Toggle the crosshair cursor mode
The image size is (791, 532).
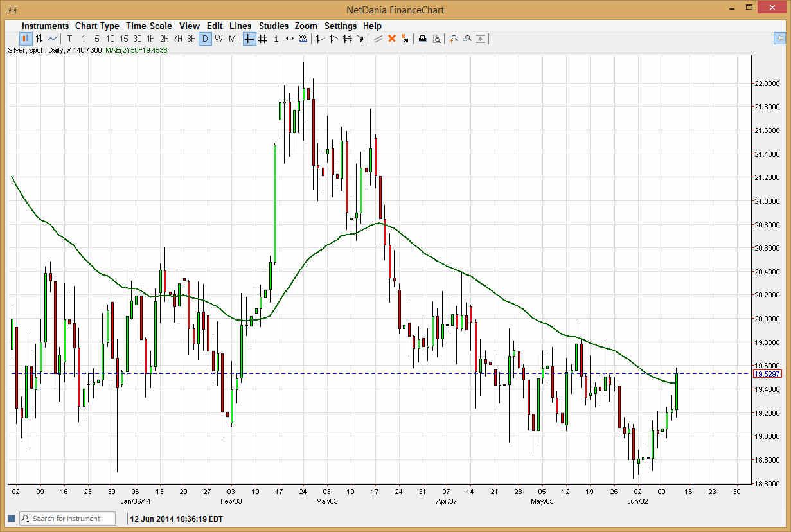(249, 39)
